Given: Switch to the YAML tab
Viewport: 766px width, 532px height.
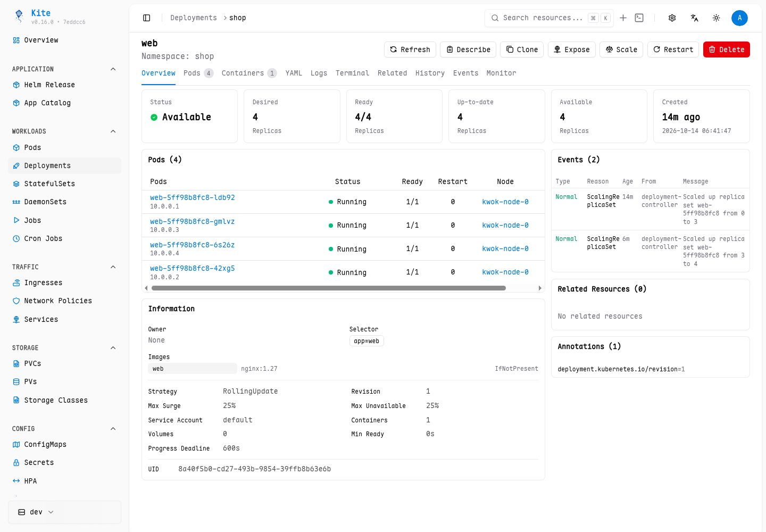Looking at the screenshot, I should click(x=294, y=73).
